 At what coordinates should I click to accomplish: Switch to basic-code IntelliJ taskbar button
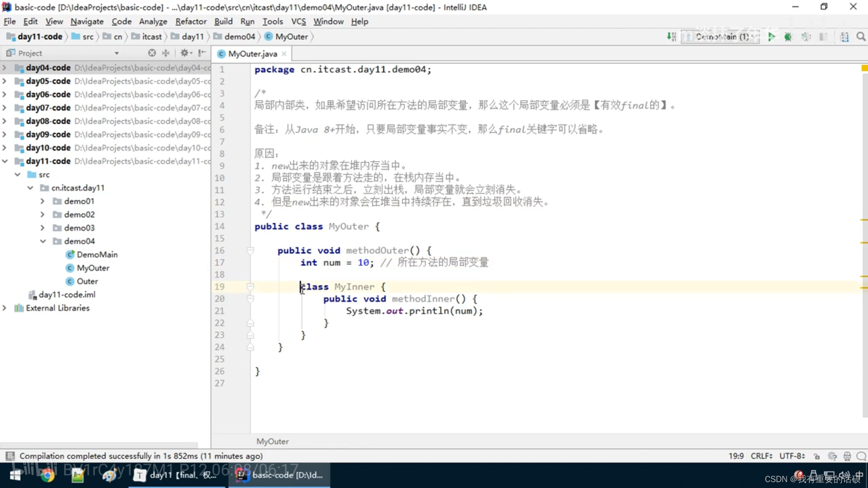point(279,475)
